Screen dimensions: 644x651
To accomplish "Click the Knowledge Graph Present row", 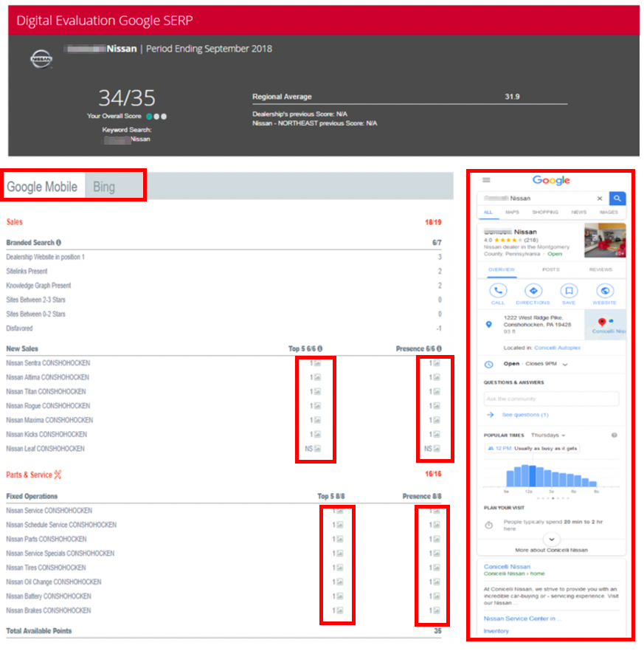I will [x=224, y=286].
